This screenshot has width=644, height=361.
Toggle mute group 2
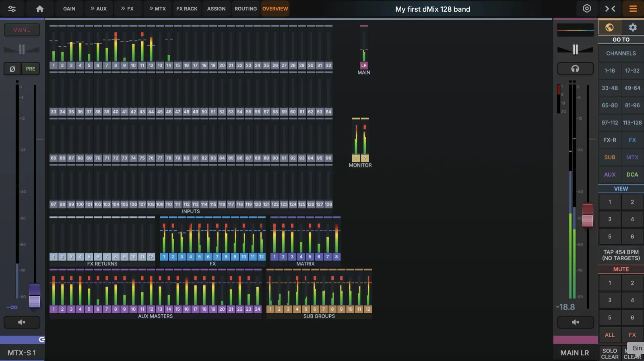(632, 283)
